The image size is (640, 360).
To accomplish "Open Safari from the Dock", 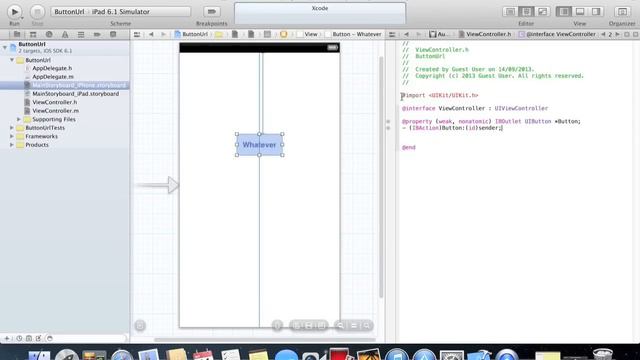I will [x=122, y=355].
